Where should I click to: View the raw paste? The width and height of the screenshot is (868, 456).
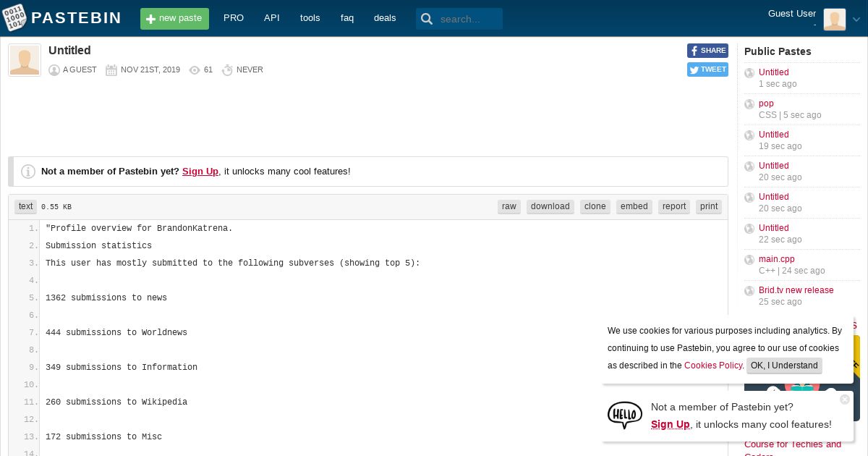(x=509, y=206)
